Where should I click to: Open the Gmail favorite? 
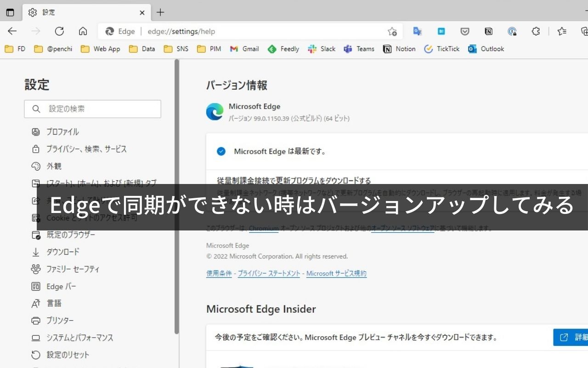244,49
